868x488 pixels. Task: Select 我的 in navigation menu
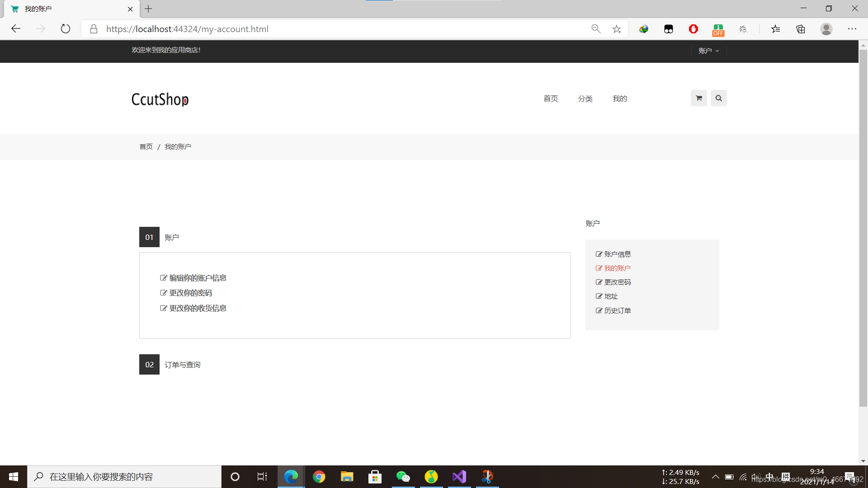619,99
